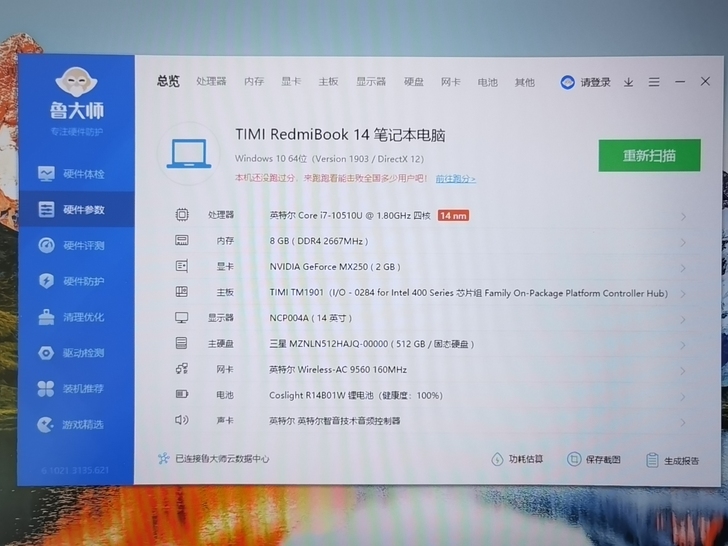Click 8 GB ( DDR4 2667MHz ) value
728x546 pixels.
tap(319, 241)
